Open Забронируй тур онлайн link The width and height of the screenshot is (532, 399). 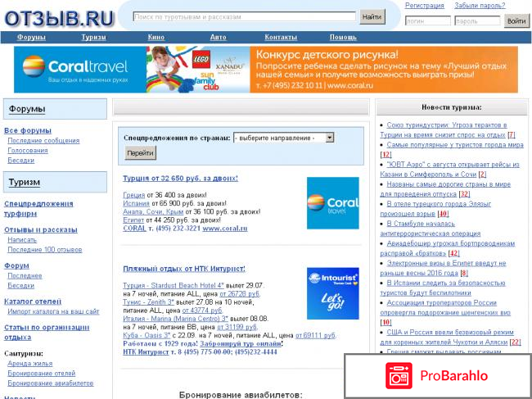[241, 343]
